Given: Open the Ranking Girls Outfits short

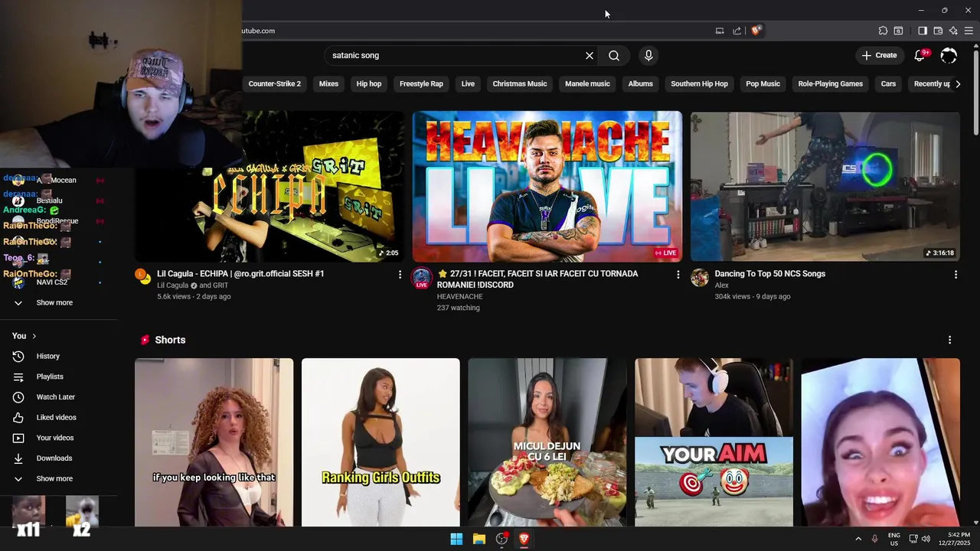Looking at the screenshot, I should pos(381,442).
